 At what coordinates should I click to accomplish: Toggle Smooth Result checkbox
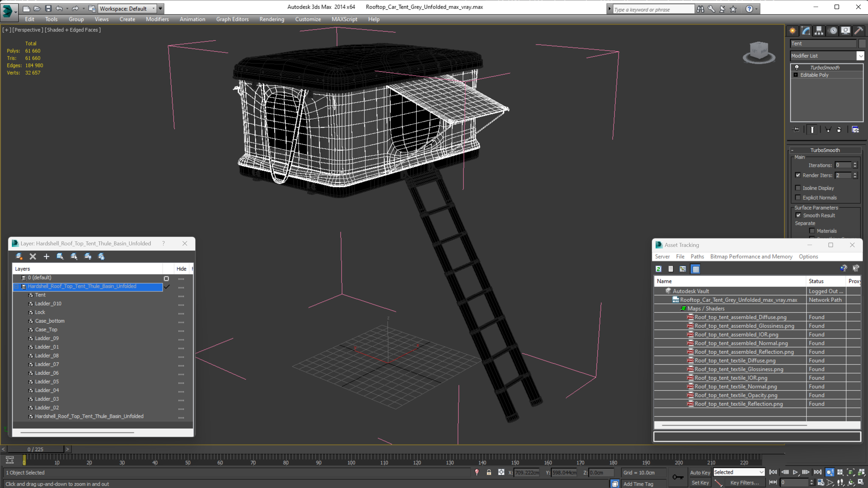coord(798,215)
